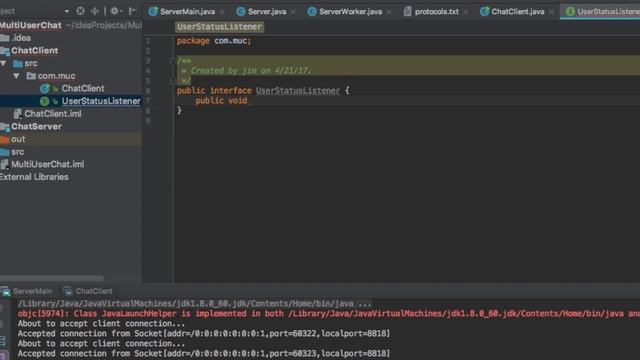Close the ChatClient.java tab
Screen dimensions: 640x360
(x=551, y=12)
